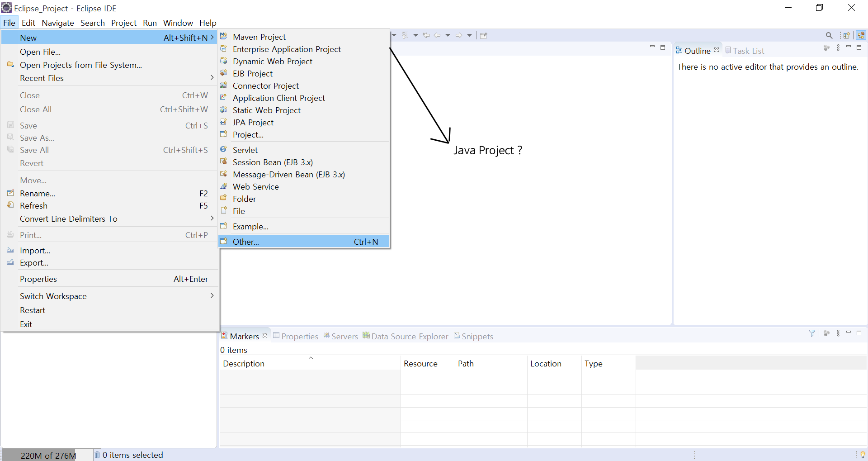Switch to the Properties tab
This screenshot has width=868, height=461.
click(296, 336)
